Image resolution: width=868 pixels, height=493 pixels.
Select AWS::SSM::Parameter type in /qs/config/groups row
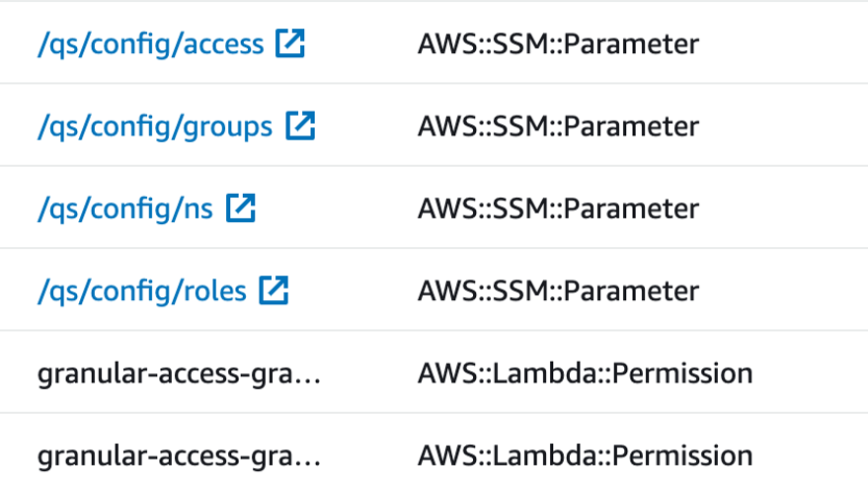558,126
